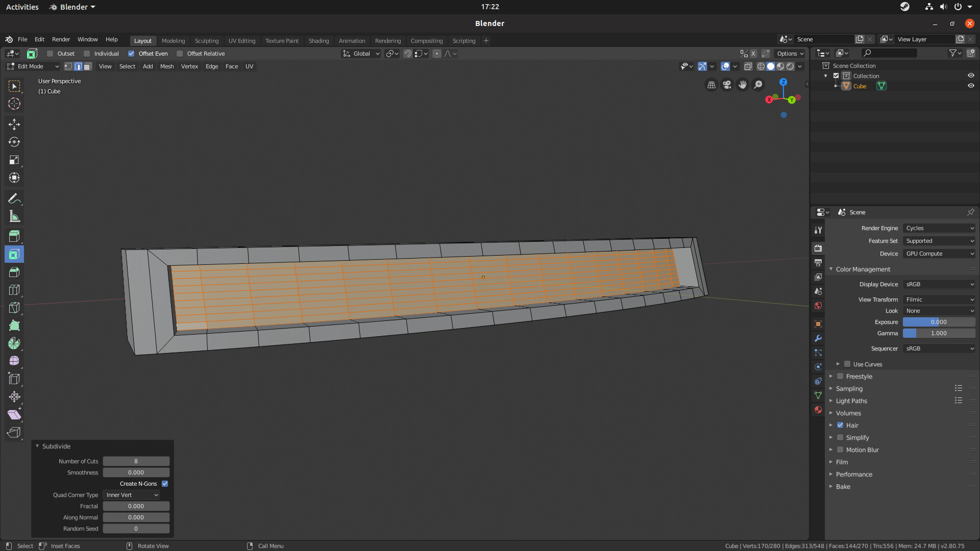Screen dimensions: 980x551
Task: Adjust the Smoothness slider
Action: click(136, 472)
